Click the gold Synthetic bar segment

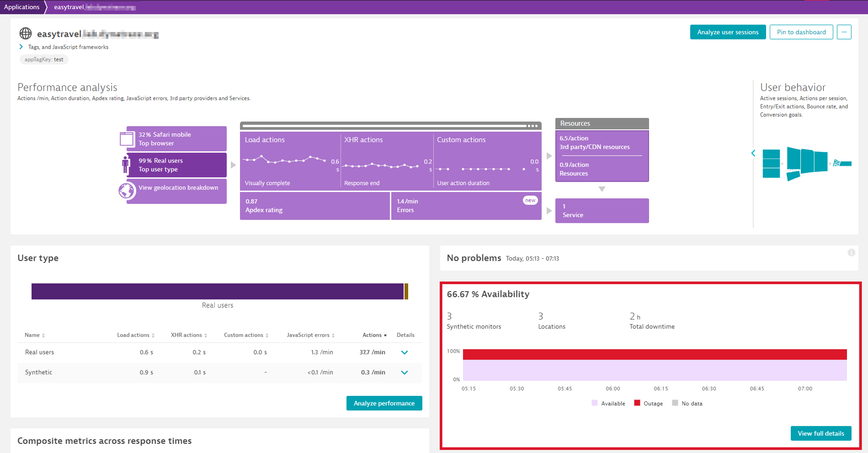tap(406, 291)
